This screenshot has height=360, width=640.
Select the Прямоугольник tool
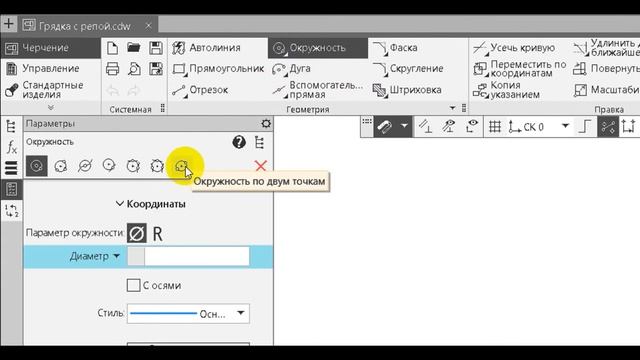coord(218,69)
